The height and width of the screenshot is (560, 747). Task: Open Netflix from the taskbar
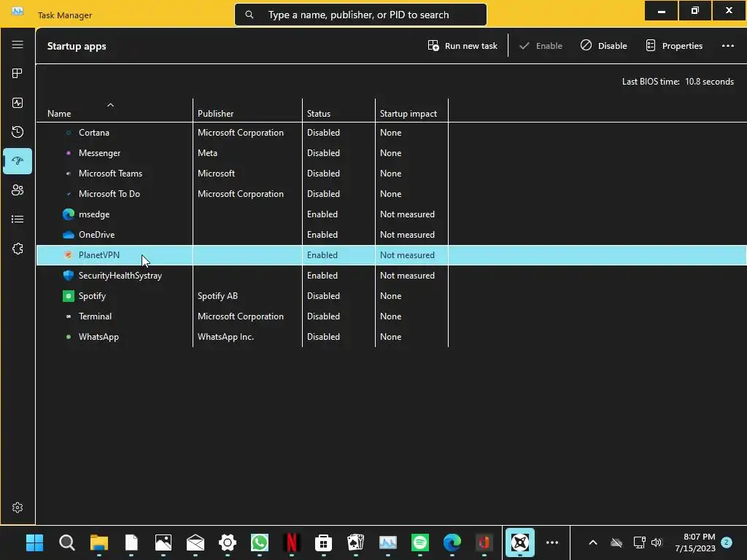pos(292,542)
